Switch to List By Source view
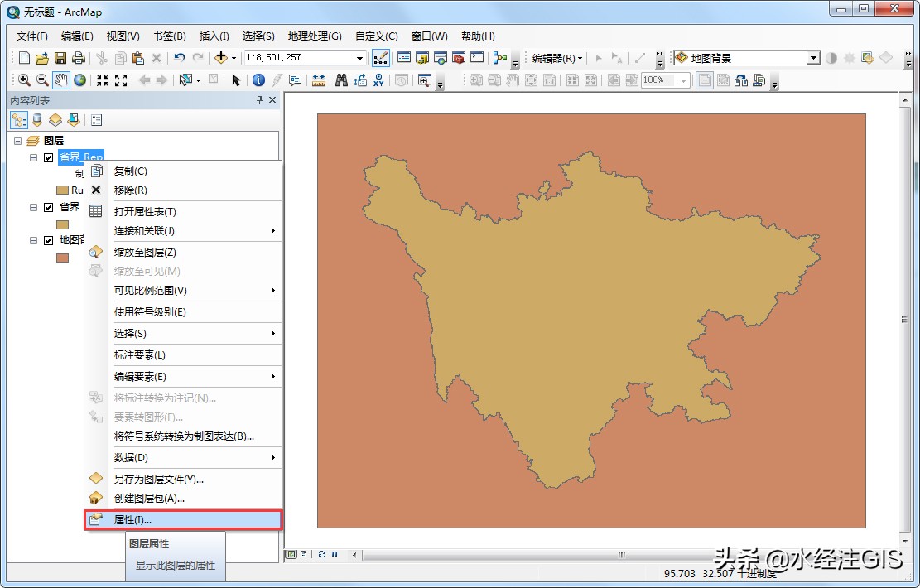 [37, 120]
